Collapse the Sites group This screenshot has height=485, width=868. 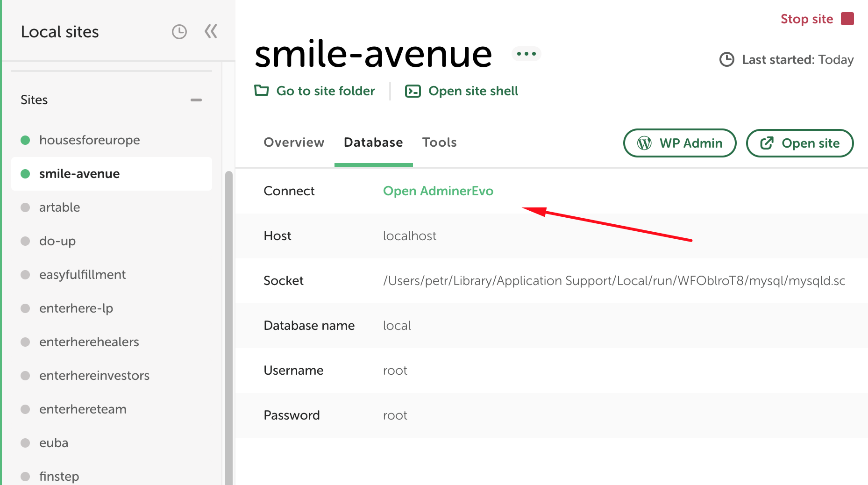[196, 100]
